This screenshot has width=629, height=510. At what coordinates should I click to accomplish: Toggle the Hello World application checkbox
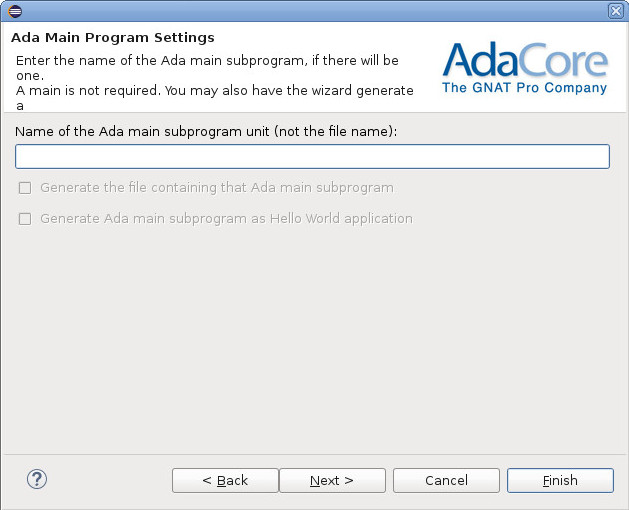(25, 219)
